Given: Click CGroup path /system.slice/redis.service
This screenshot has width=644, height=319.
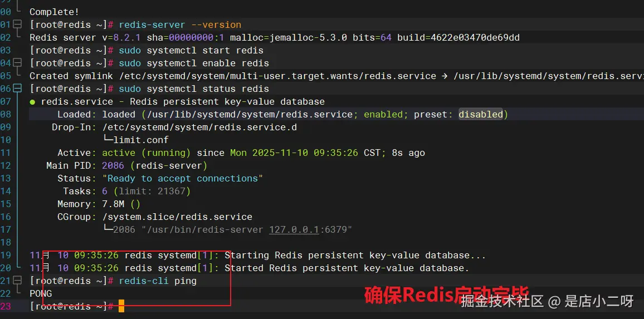Looking at the screenshot, I should [177, 217].
